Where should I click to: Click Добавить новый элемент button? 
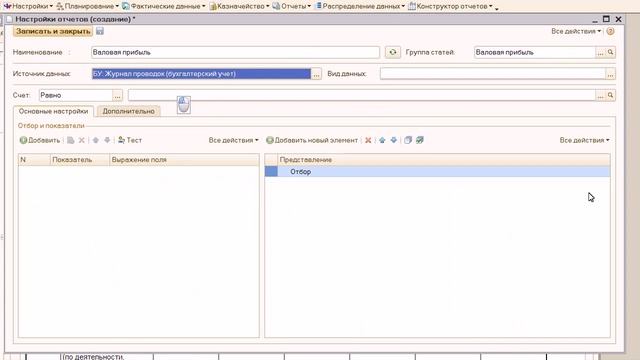click(x=312, y=140)
